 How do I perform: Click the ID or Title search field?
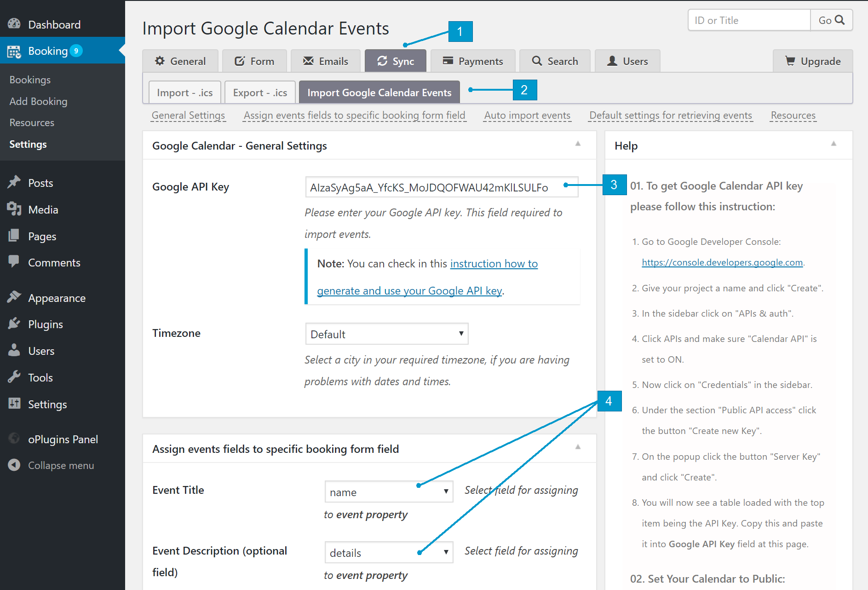749,20
